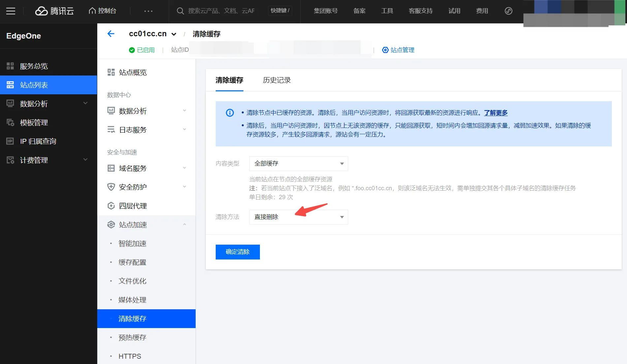Image resolution: width=627 pixels, height=364 pixels.
Task: Open 模板管理 in the sidebar
Action: point(48,122)
